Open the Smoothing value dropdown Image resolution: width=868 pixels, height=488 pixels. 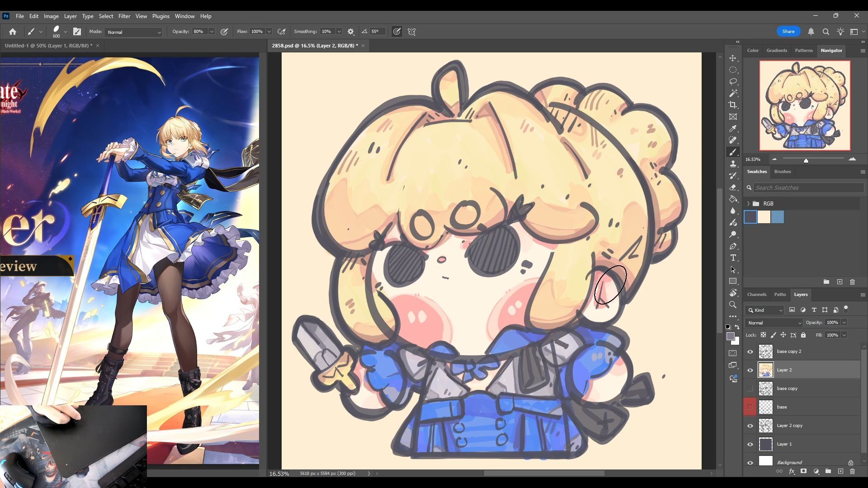click(339, 32)
